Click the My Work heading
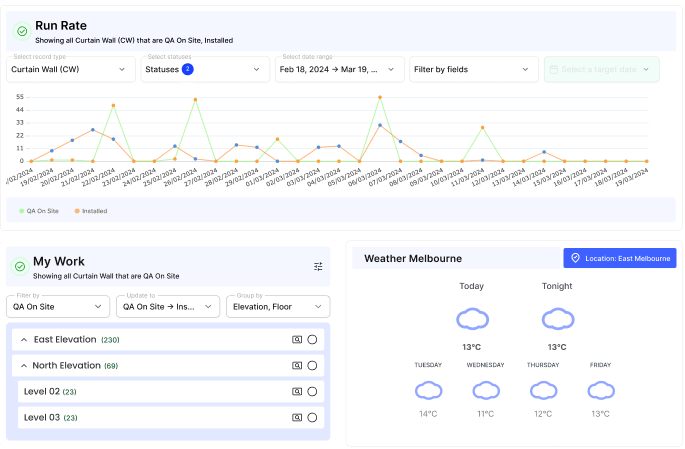This screenshot has height=449, width=685. coord(59,261)
